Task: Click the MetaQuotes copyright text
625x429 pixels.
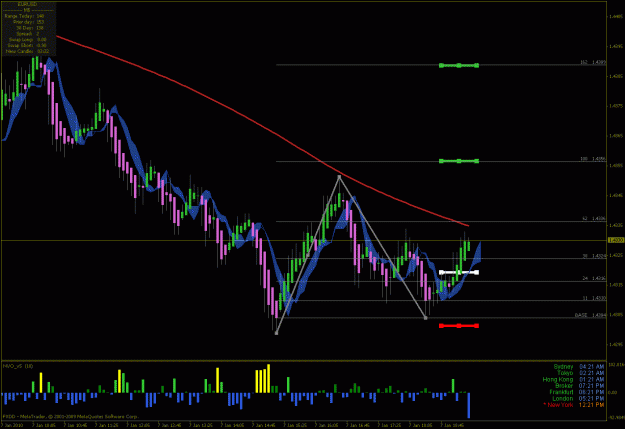Action: click(x=70, y=416)
